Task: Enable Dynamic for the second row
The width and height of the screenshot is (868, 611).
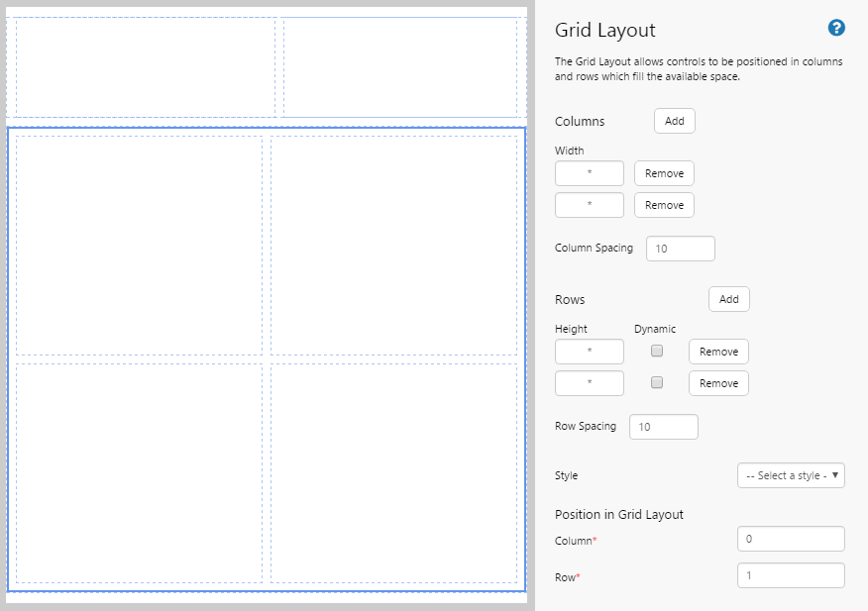Action: tap(657, 383)
